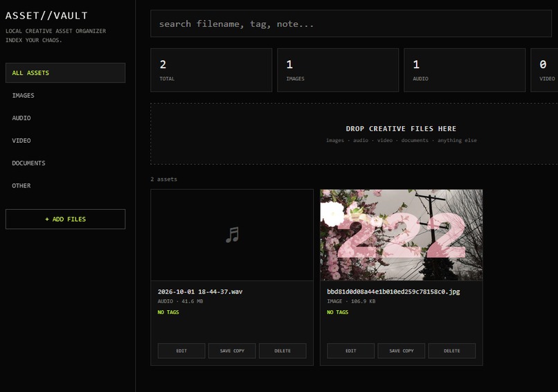558x392 pixels.
Task: Click the Audio count stat card
Action: point(465,70)
